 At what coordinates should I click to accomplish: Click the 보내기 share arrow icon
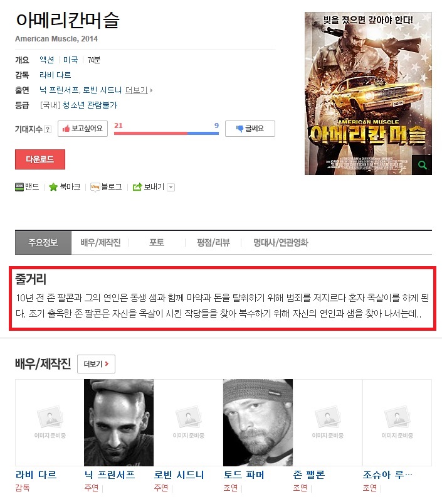pos(137,187)
